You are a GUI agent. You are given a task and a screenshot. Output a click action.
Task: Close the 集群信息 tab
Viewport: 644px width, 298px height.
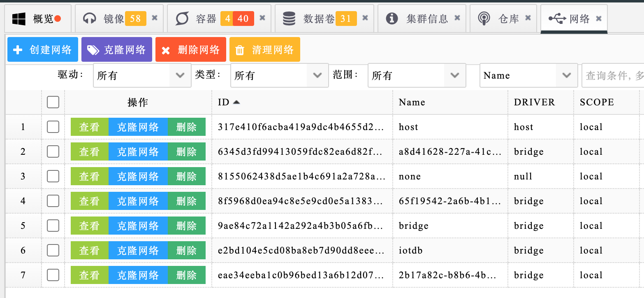click(457, 18)
